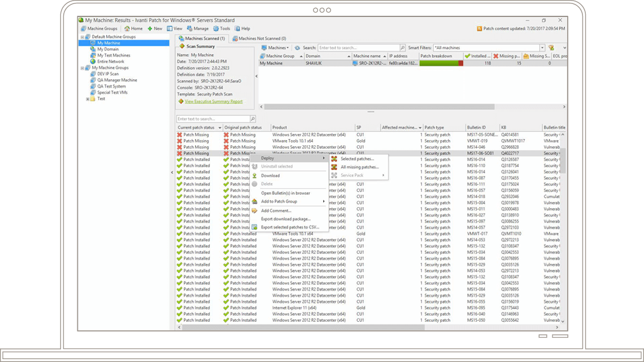The width and height of the screenshot is (644, 362).
Task: Open the Manage menu
Action: click(x=198, y=29)
